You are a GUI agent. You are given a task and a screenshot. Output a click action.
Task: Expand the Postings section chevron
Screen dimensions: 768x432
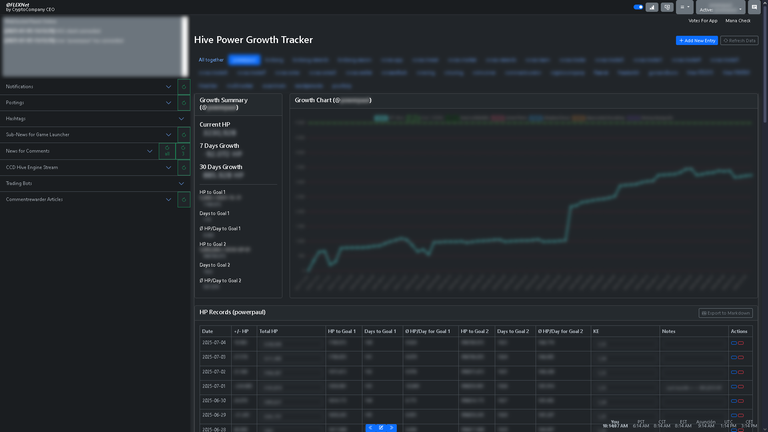pos(168,103)
